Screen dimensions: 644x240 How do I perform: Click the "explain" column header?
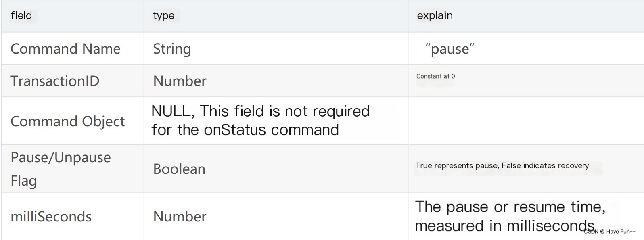coord(435,16)
